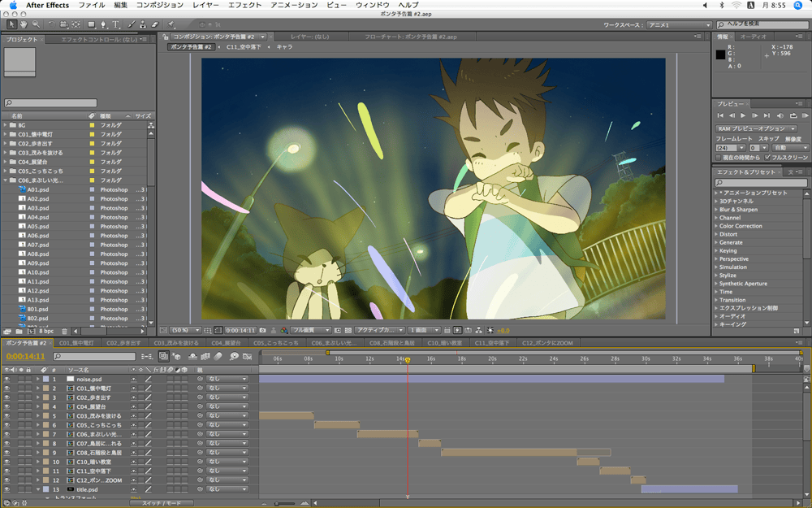This screenshot has height=508, width=812.
Task: Open the コンポジション menu
Action: (159, 5)
